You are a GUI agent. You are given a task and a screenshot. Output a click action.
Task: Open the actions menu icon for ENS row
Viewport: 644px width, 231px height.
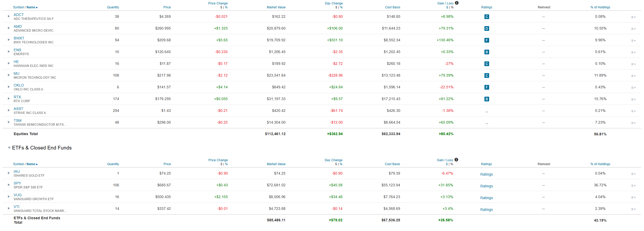[x=633, y=52]
